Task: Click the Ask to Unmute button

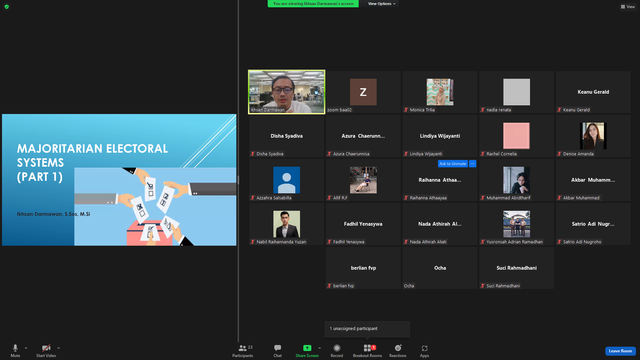Action: [x=453, y=164]
